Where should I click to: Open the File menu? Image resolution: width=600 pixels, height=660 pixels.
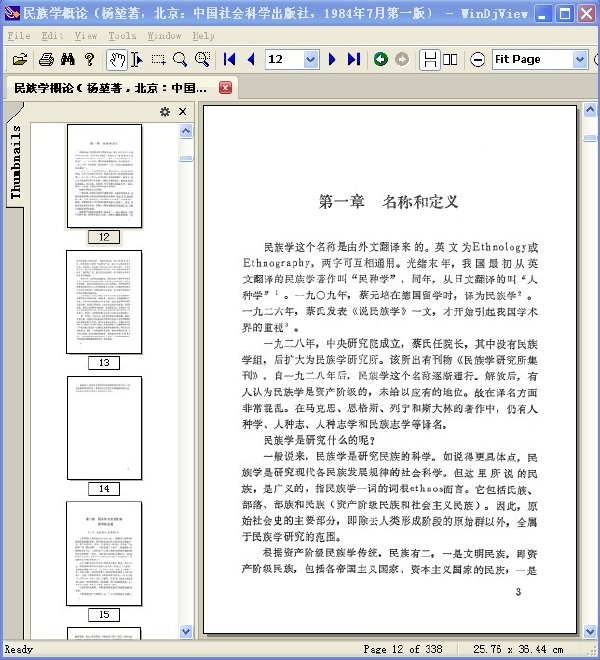click(19, 36)
